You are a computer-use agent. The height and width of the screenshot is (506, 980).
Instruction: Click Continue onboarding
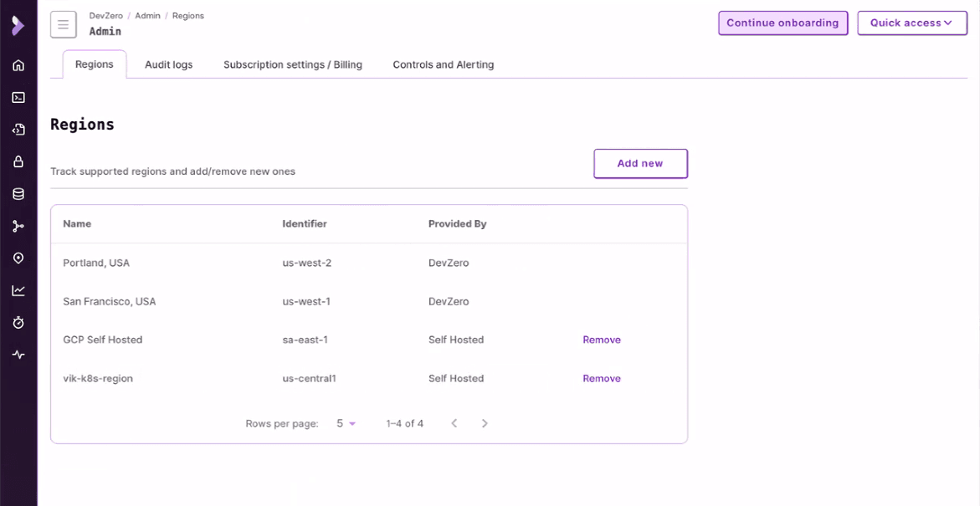click(x=782, y=23)
